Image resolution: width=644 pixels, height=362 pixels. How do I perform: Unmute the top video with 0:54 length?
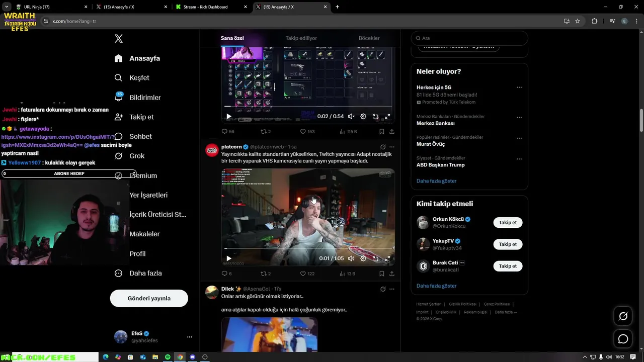(351, 117)
